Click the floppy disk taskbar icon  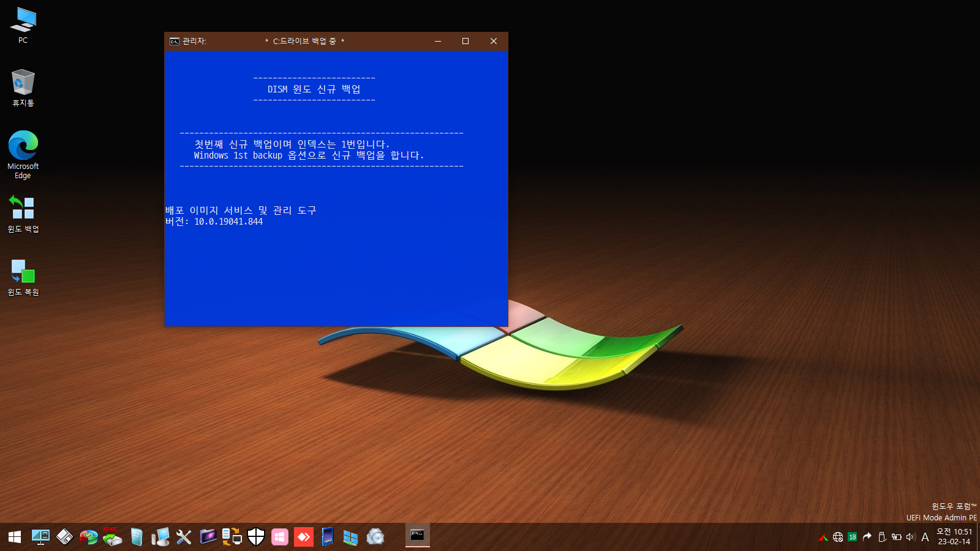pos(64,537)
